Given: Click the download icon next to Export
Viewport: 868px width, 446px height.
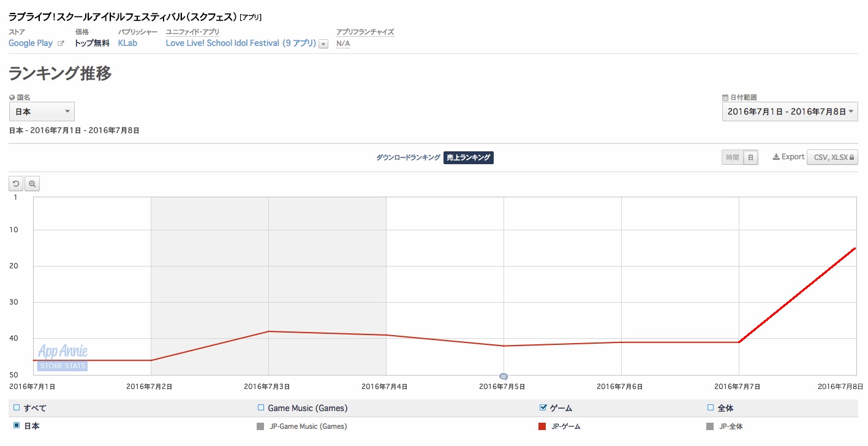Looking at the screenshot, I should pos(776,157).
